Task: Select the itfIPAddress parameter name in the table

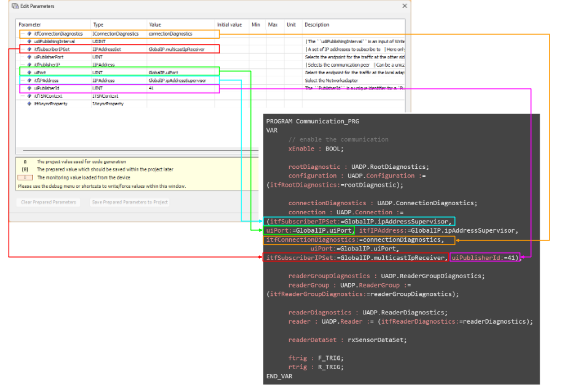Action: tap(46, 81)
